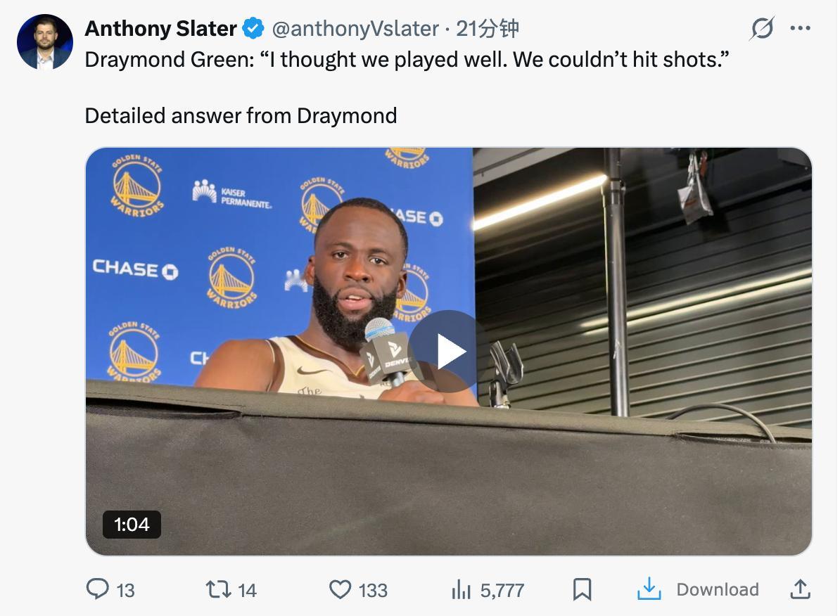Click the retweet arrows icon
This screenshot has width=840, height=616.
pos(219,589)
